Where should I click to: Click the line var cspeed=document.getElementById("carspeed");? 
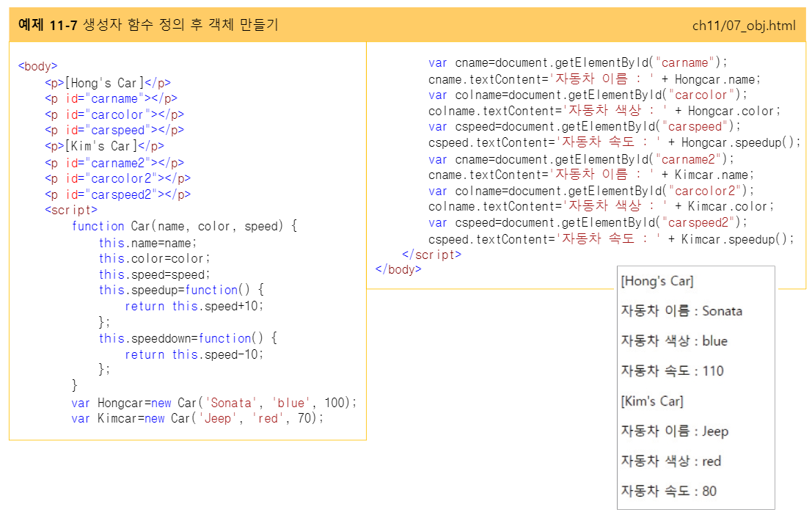pos(585,126)
